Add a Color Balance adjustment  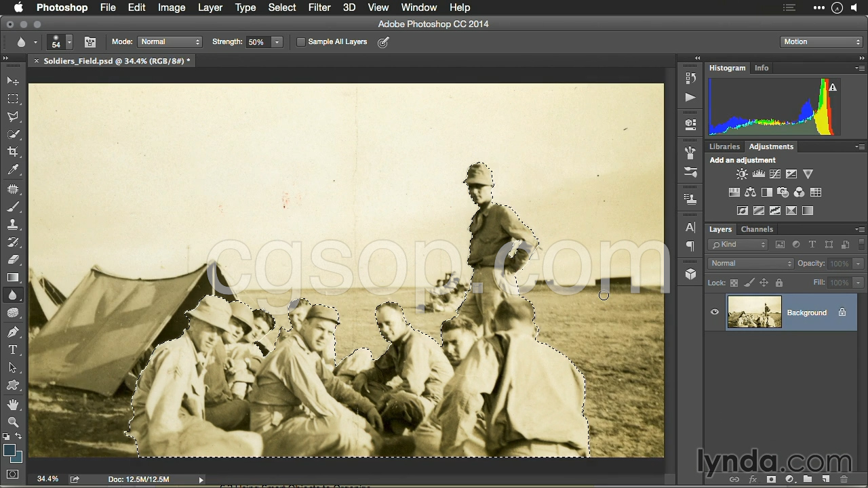coord(750,192)
